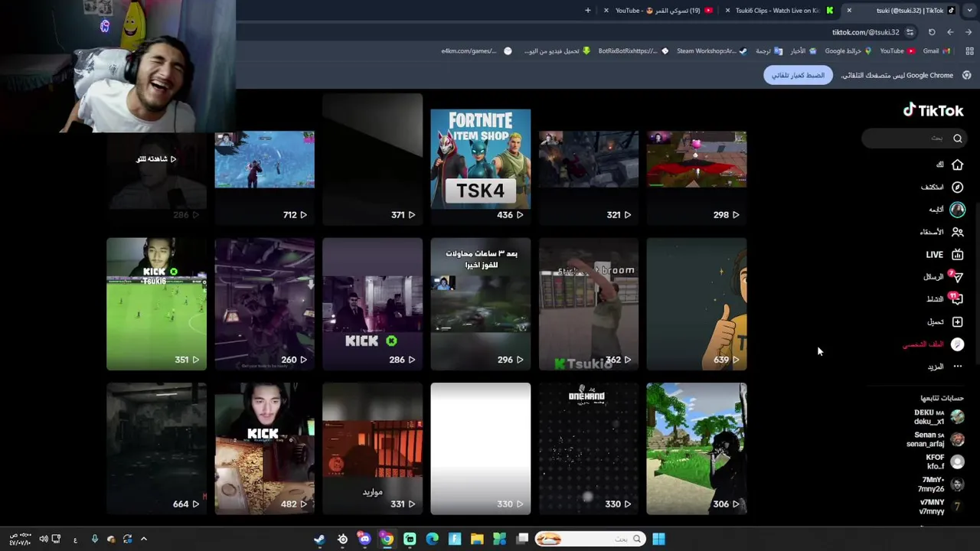Open the More three-dots icon in sidebar
Image resolution: width=980 pixels, height=551 pixels.
[x=957, y=367]
